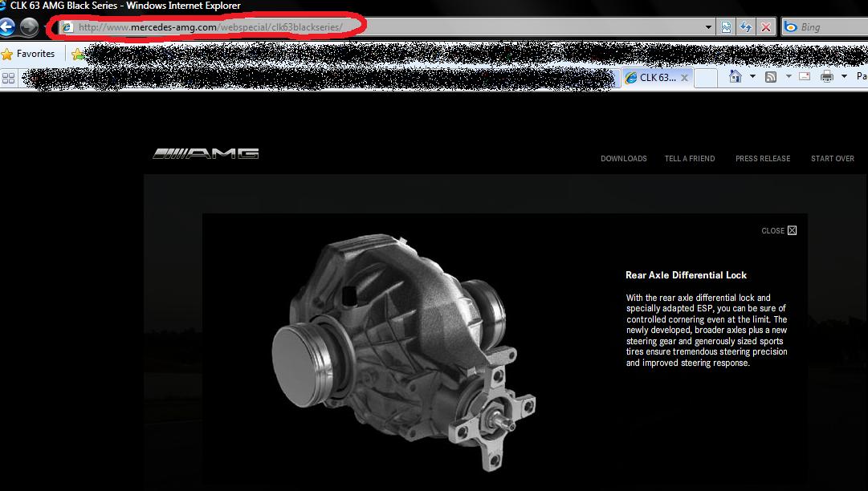Viewport: 868px width, 491px height.
Task: Click the START OVER link
Action: click(833, 159)
